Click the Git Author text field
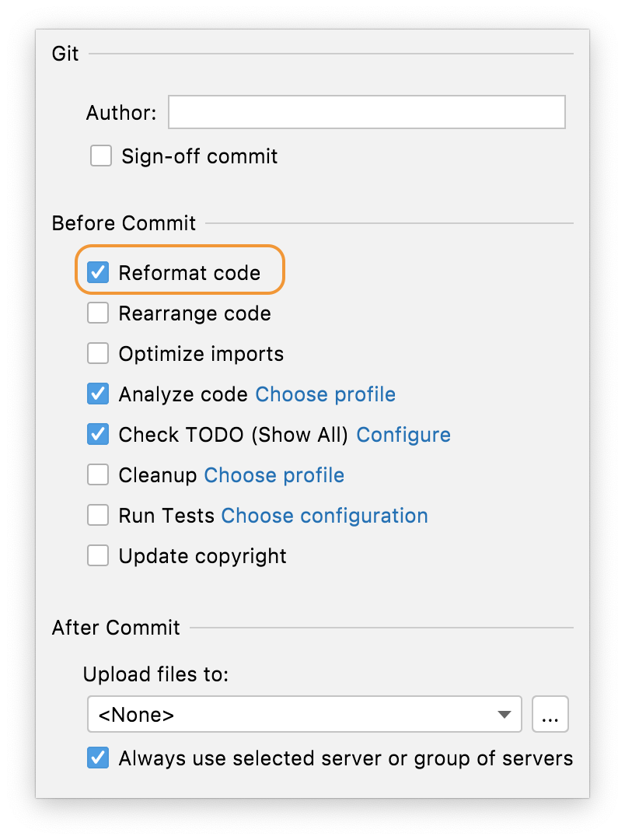This screenshot has height=840, width=625. pos(366,113)
